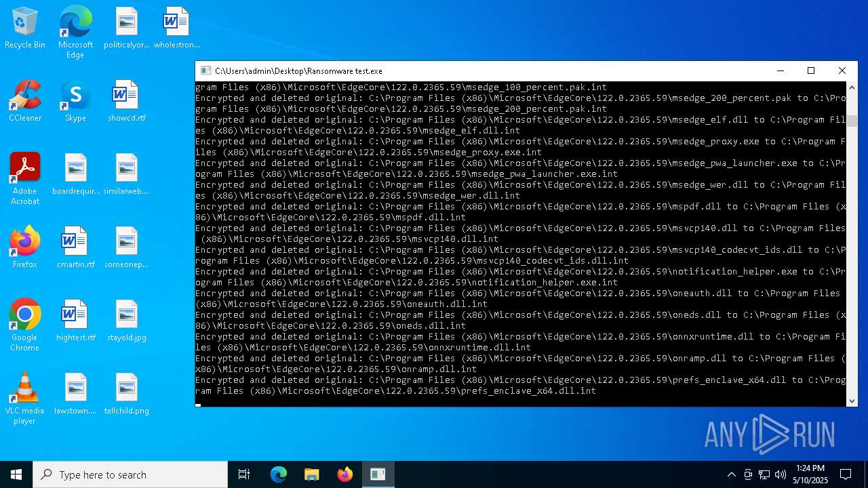The image size is (868, 488).
Task: Open the network status tray icon
Action: pyautogui.click(x=764, y=474)
